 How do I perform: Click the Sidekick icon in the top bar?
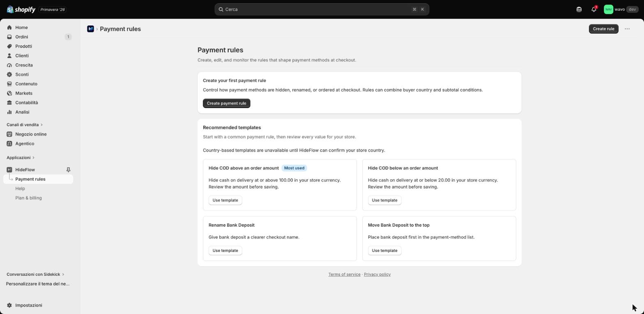[x=579, y=9]
